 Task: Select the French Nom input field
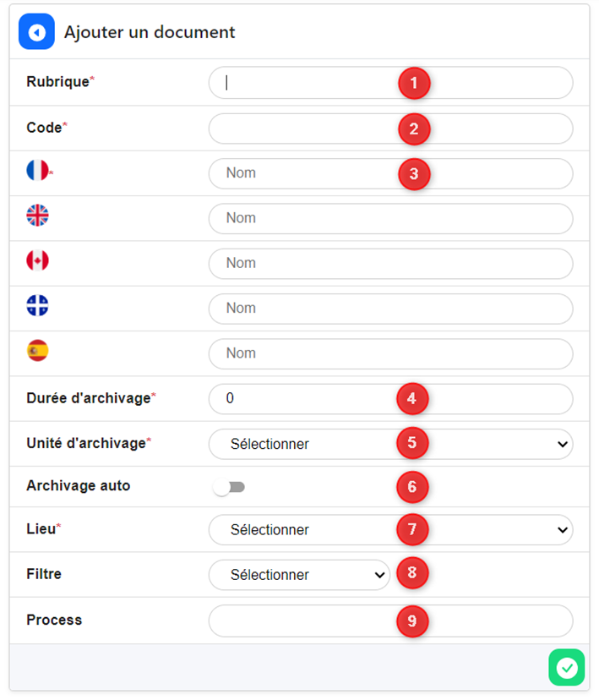tap(304, 173)
